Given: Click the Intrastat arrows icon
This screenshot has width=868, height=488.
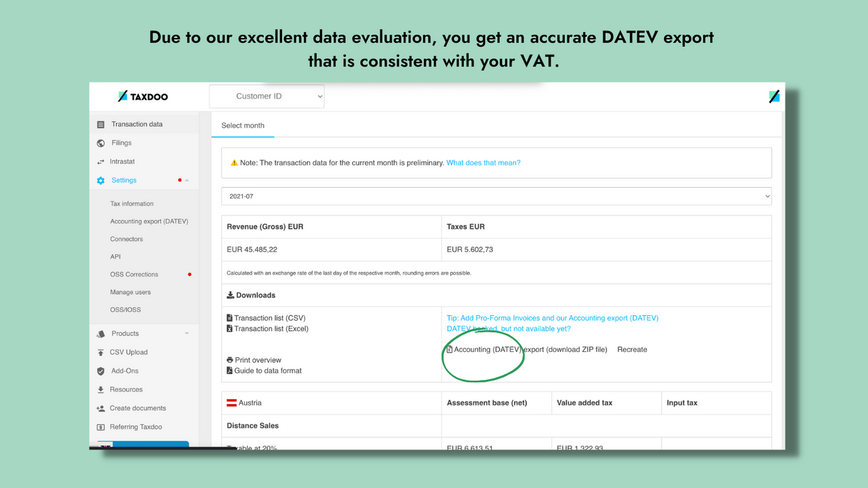Looking at the screenshot, I should (101, 162).
